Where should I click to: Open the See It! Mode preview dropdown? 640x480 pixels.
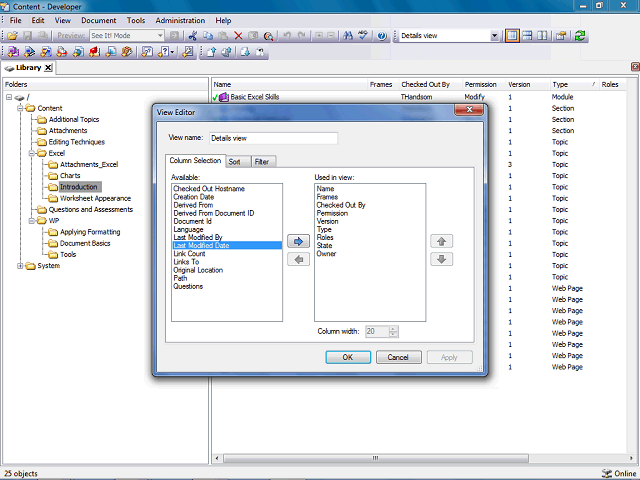160,36
